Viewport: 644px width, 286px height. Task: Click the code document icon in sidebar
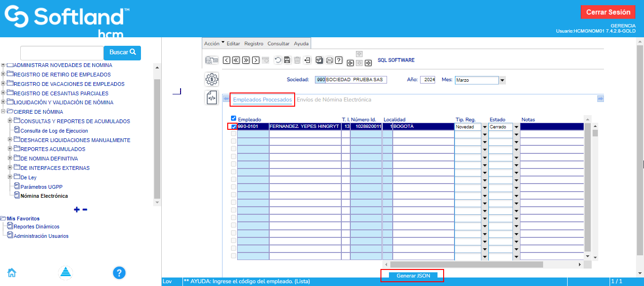pyautogui.click(x=212, y=98)
